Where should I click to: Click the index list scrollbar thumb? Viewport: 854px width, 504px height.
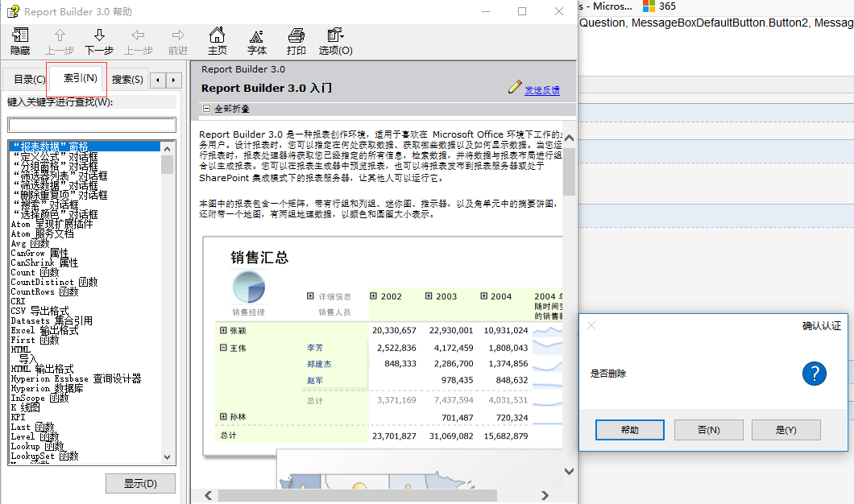(x=168, y=164)
